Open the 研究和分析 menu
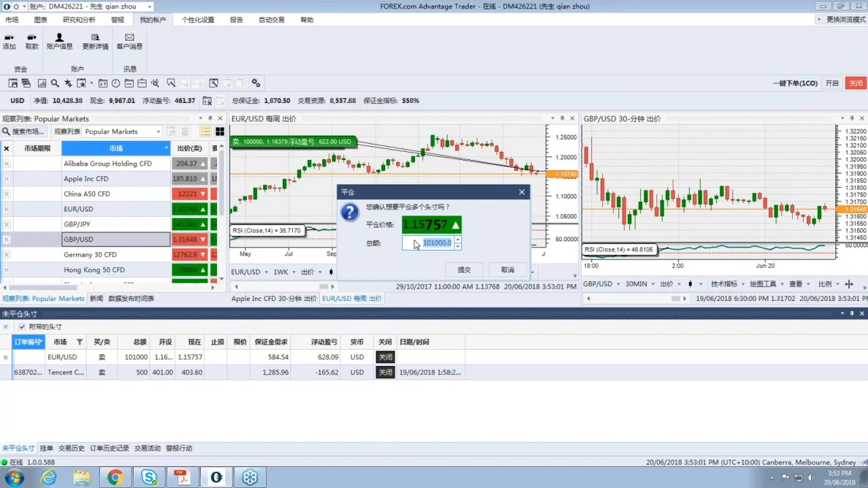The height and width of the screenshot is (488, 868). coord(79,20)
